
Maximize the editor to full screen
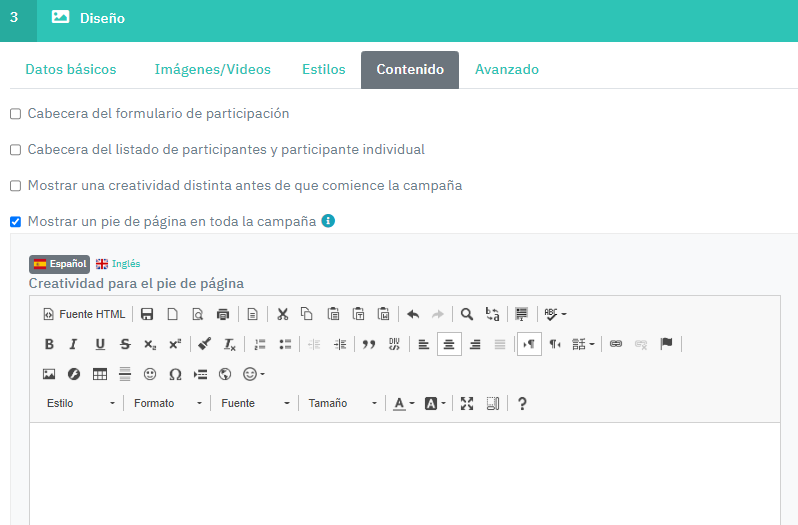(x=467, y=403)
